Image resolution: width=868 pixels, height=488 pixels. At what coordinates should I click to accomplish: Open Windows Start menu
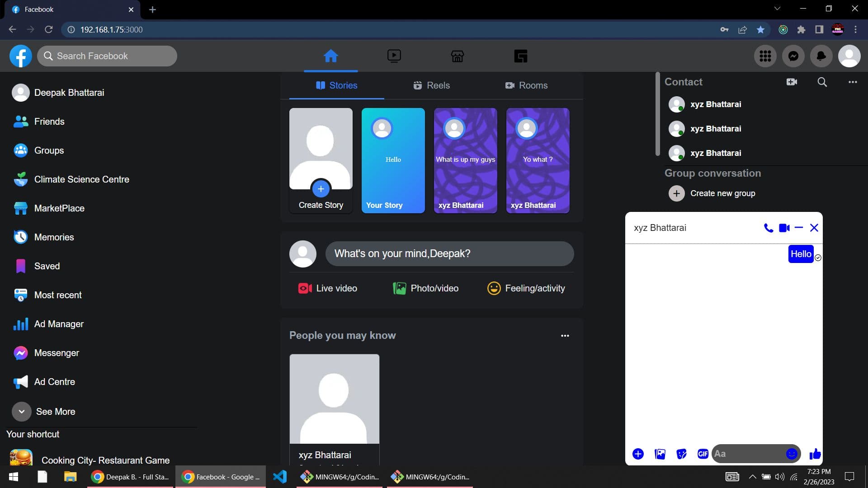[14, 477]
